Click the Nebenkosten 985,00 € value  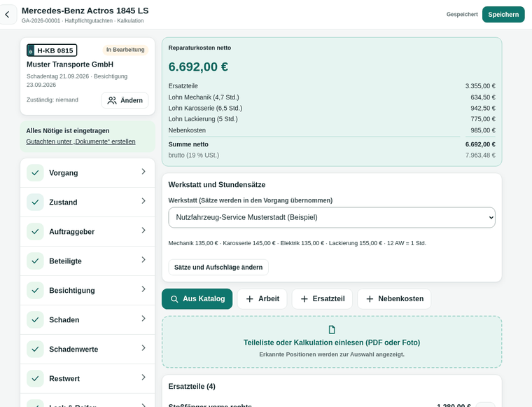[483, 130]
